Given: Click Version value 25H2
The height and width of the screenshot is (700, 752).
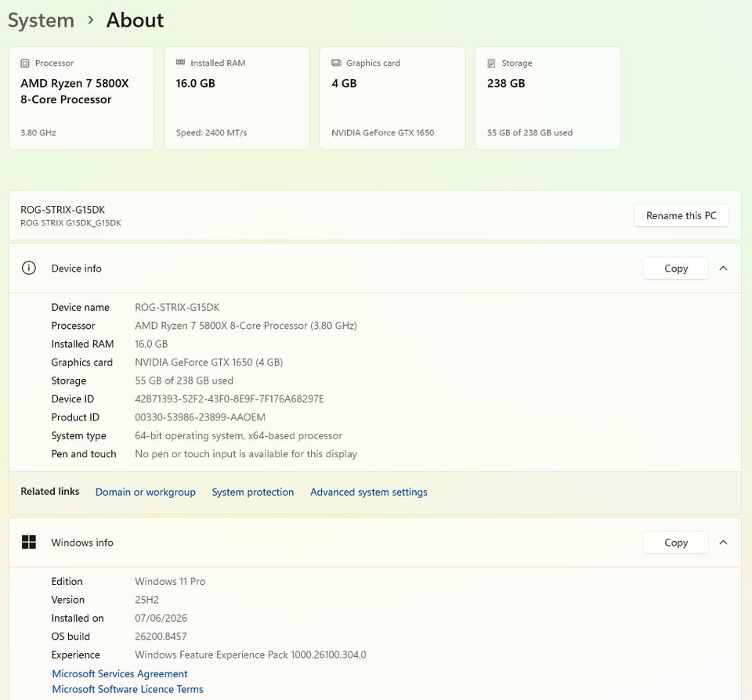Looking at the screenshot, I should click(146, 600).
